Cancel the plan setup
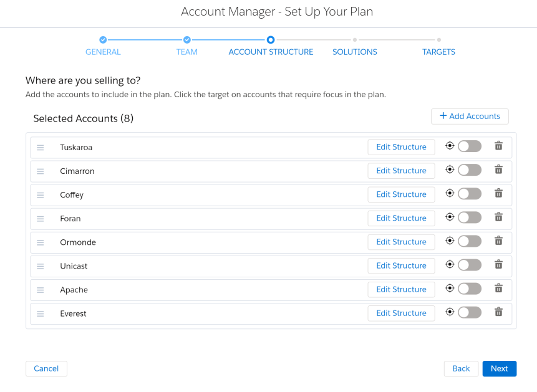The height and width of the screenshot is (392, 537). (46, 369)
